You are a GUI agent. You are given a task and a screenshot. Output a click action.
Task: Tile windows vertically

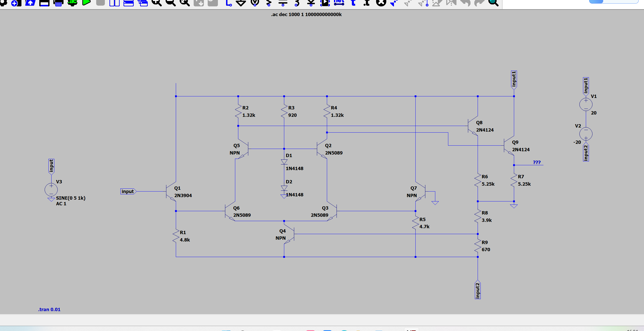(114, 3)
